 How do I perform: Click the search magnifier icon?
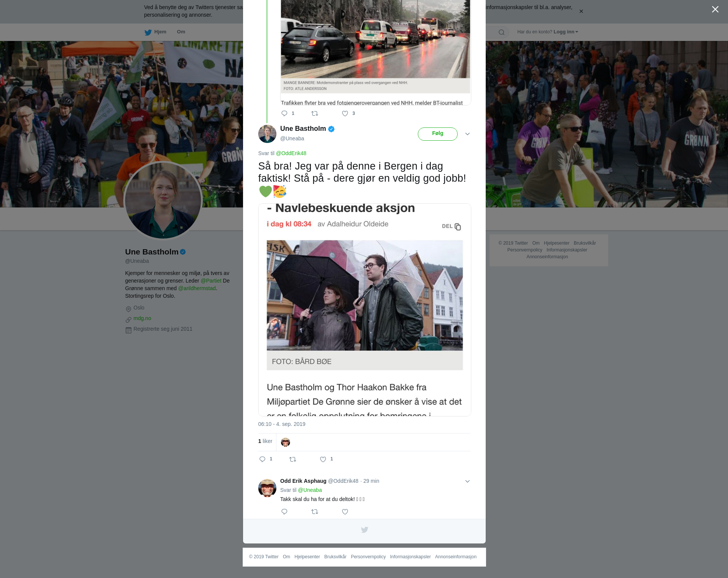tap(501, 32)
